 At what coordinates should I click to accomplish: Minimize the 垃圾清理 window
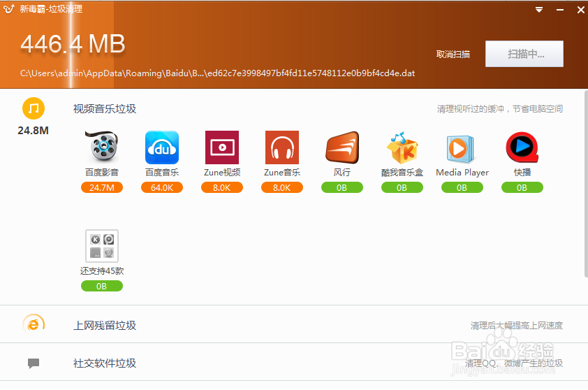point(560,10)
